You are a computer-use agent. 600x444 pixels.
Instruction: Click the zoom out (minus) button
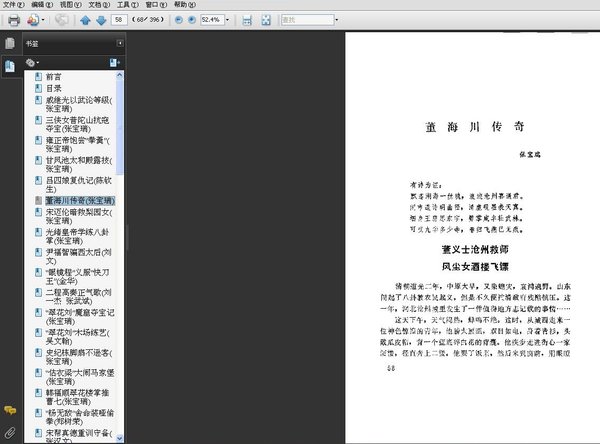pyautogui.click(x=178, y=20)
